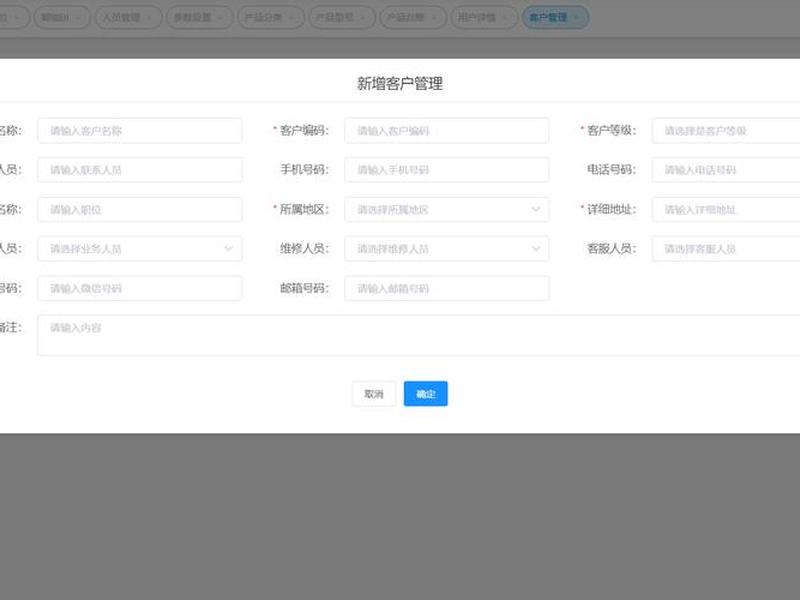This screenshot has height=600, width=800.
Task: Click the 请输入详细地址 field
Action: (726, 210)
